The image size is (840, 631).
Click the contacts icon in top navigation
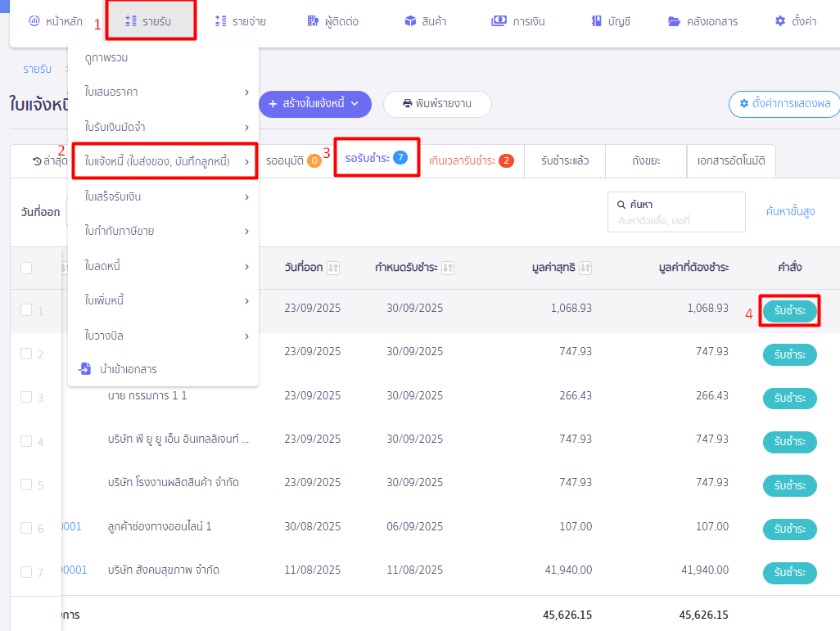click(313, 21)
